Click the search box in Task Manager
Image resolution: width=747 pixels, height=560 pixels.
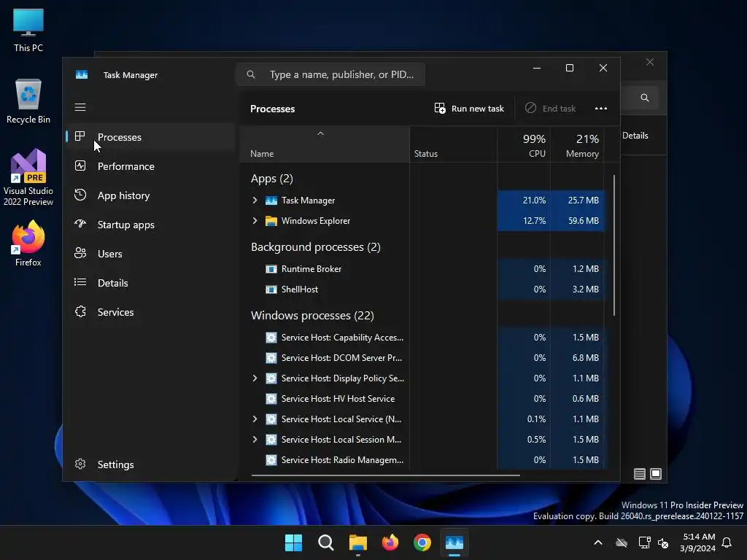click(330, 74)
